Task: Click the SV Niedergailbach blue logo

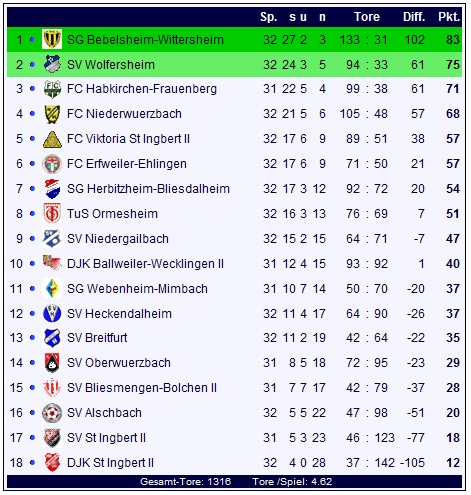Action: 52,239
